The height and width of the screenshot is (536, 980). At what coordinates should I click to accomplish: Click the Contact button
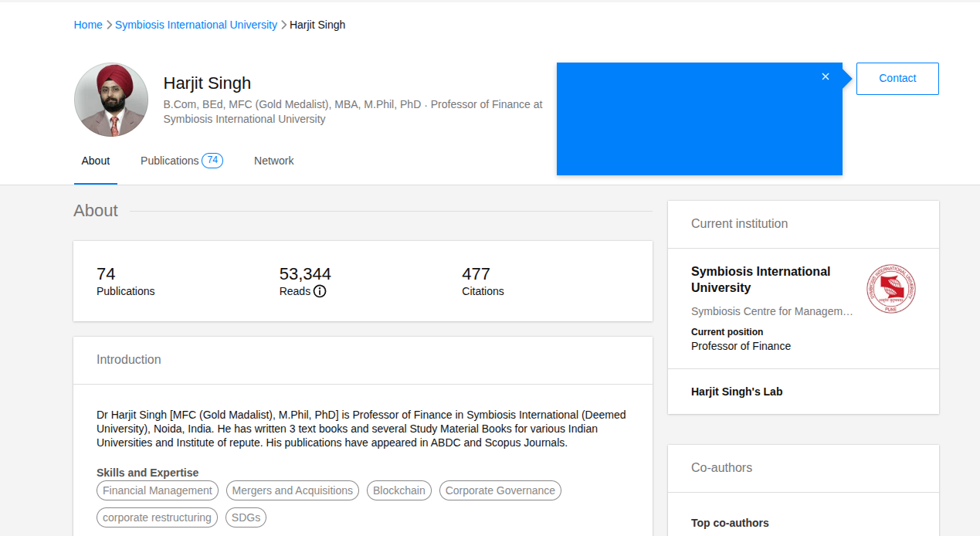coord(897,79)
